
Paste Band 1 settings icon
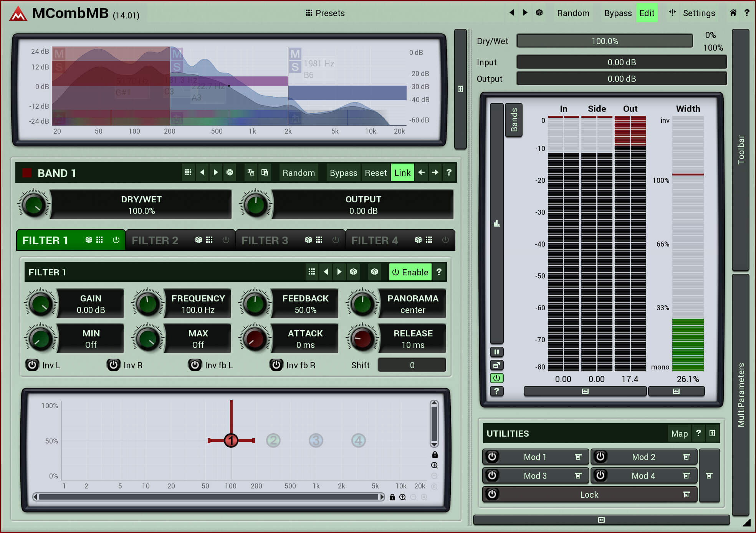[265, 172]
